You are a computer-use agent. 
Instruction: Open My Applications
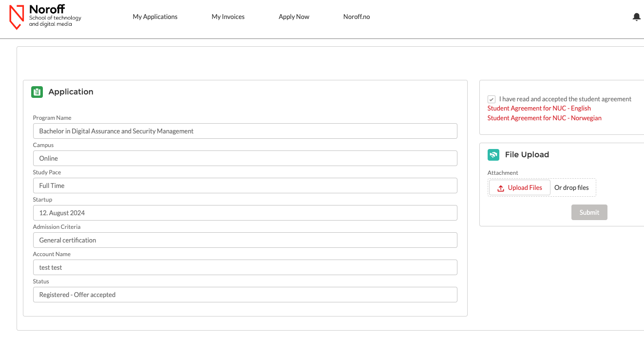155,17
